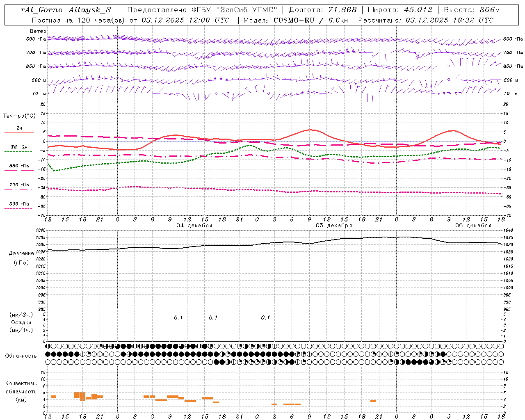Click the 06 декабря date label
Image resolution: width=525 pixels, height=420 pixels.
[473, 226]
